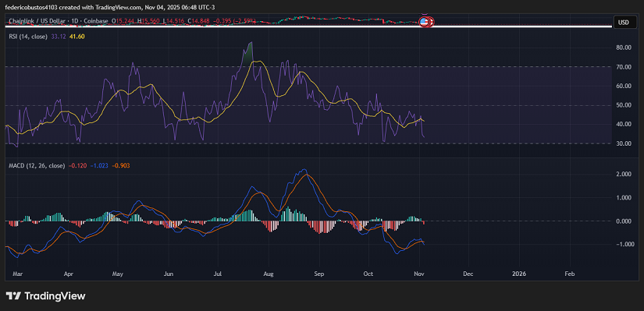Click the 50.00 RSI axis label
The height and width of the screenshot is (311, 644).
click(624, 105)
